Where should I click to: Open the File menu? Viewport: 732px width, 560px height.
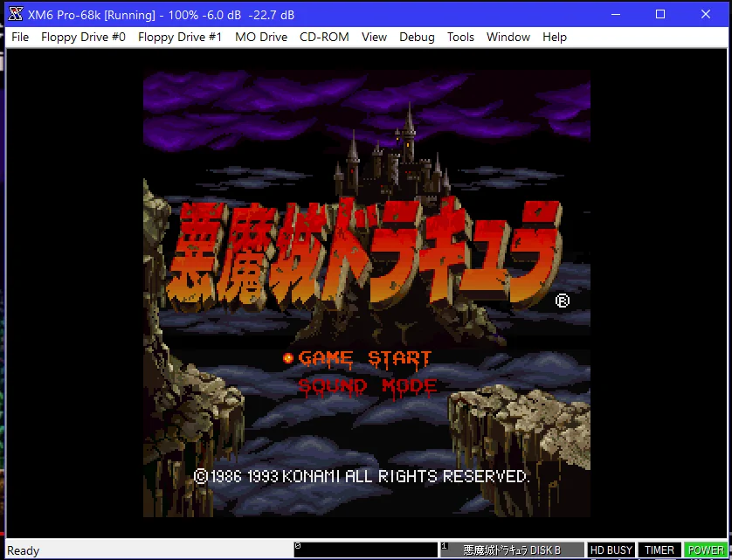click(20, 37)
